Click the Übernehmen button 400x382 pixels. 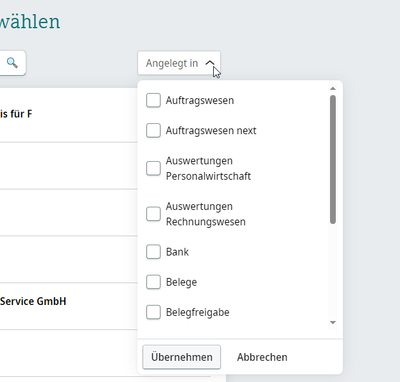pyautogui.click(x=182, y=357)
